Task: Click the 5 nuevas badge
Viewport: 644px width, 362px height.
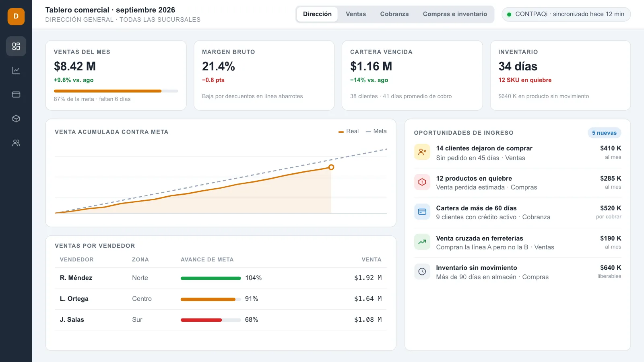Action: click(604, 133)
